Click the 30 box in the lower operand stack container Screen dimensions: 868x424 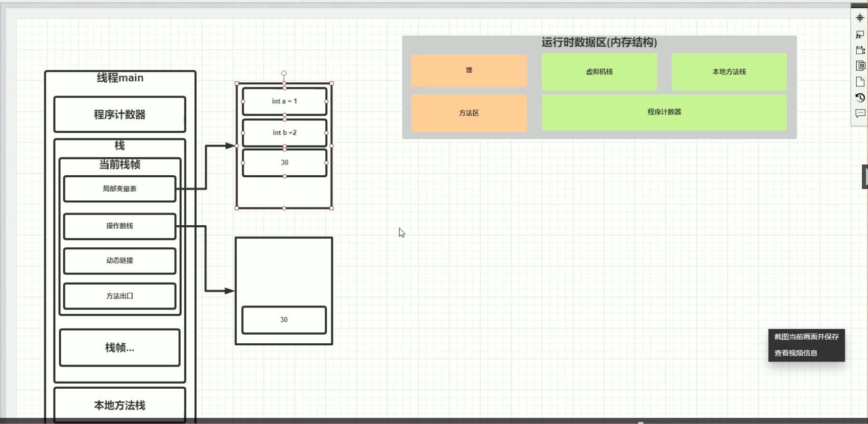(284, 320)
